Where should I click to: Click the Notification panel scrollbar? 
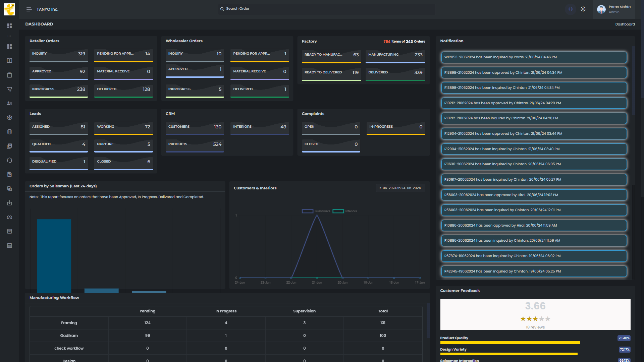(633, 80)
